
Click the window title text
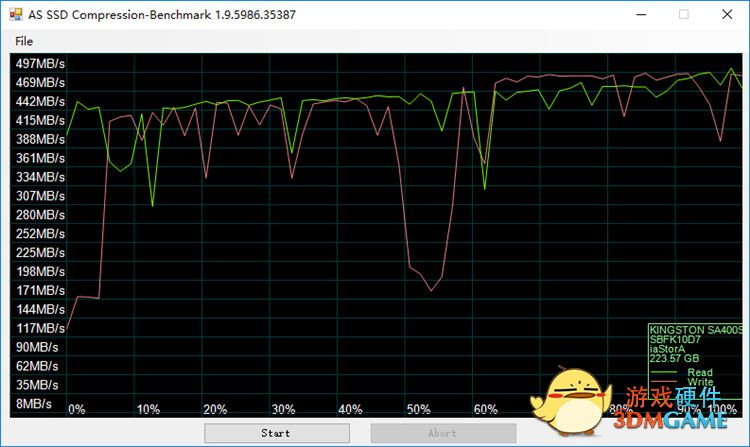coord(162,15)
